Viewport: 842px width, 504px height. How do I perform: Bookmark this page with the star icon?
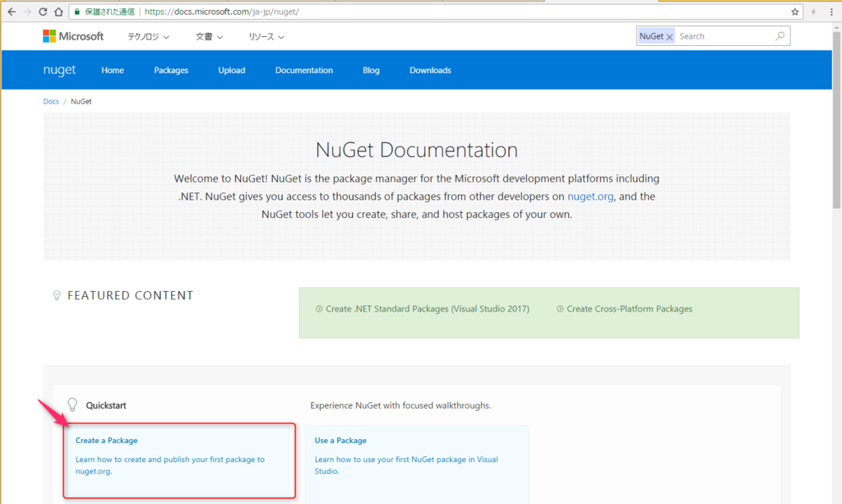795,12
